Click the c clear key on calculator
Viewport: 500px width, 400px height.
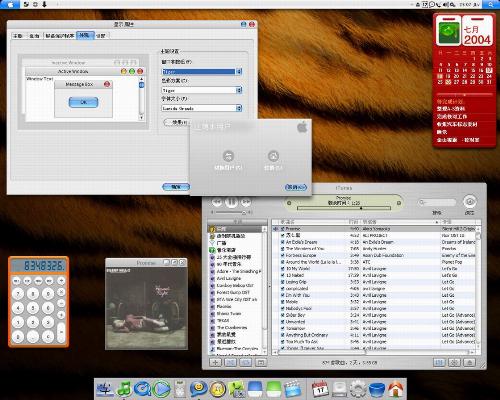coord(48,337)
